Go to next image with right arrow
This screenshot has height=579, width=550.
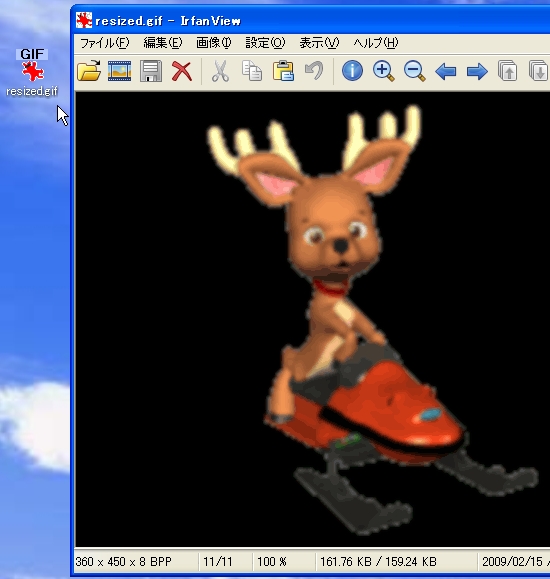click(x=477, y=71)
